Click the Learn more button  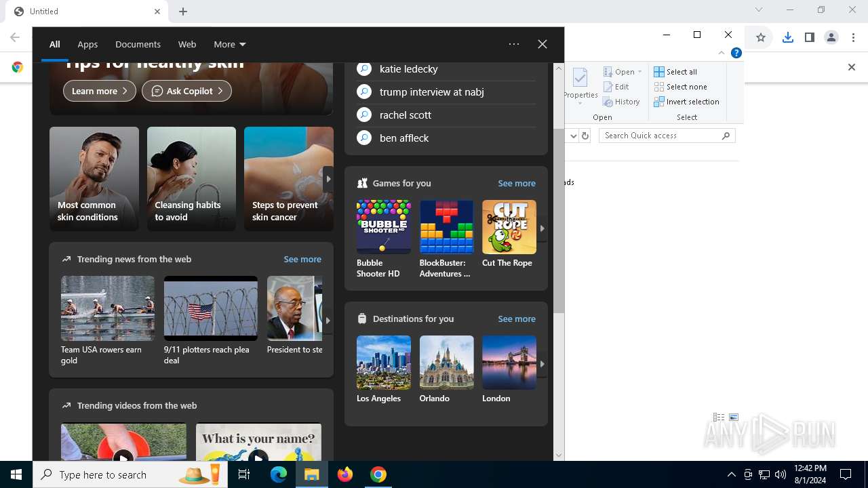[100, 91]
